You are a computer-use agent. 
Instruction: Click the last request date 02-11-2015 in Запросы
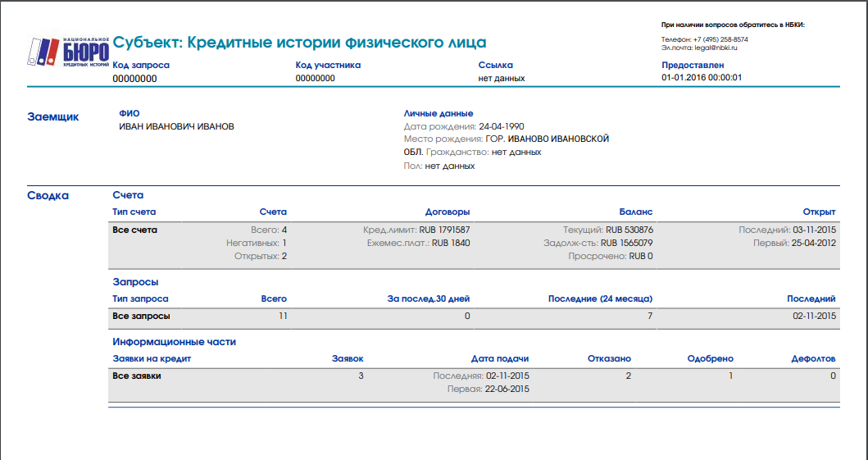pyautogui.click(x=814, y=316)
